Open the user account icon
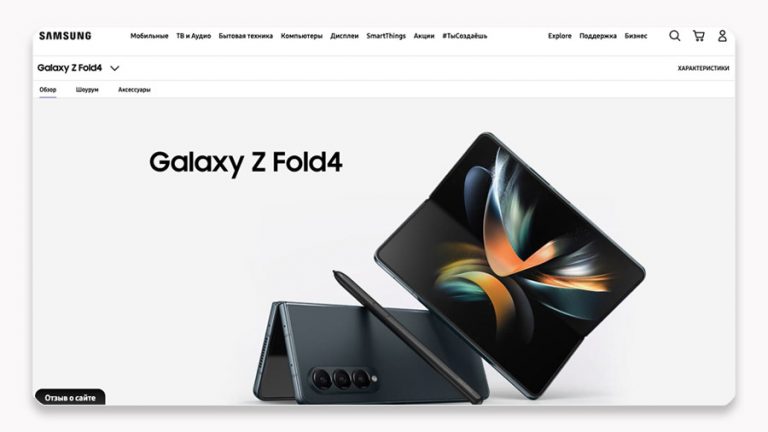The height and width of the screenshot is (432, 768). (x=722, y=36)
